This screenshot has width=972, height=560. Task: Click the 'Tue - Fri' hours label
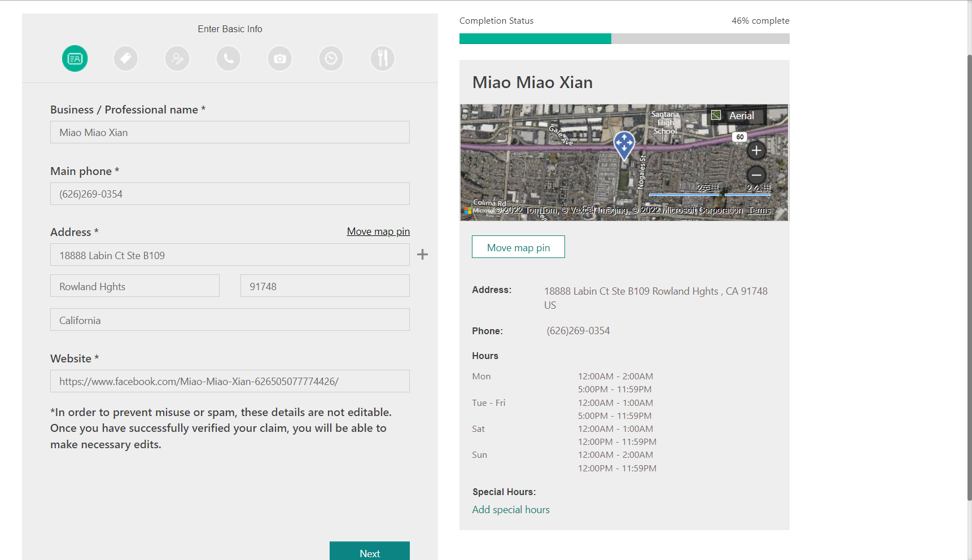(489, 403)
